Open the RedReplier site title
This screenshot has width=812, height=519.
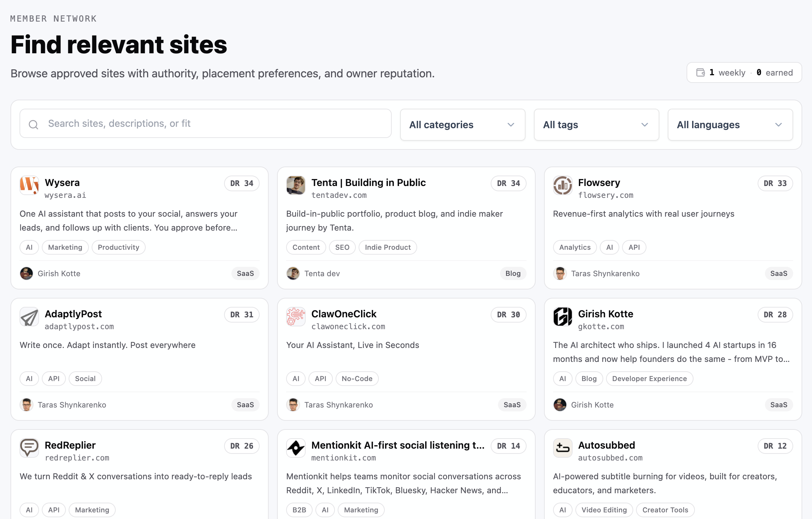pos(70,445)
